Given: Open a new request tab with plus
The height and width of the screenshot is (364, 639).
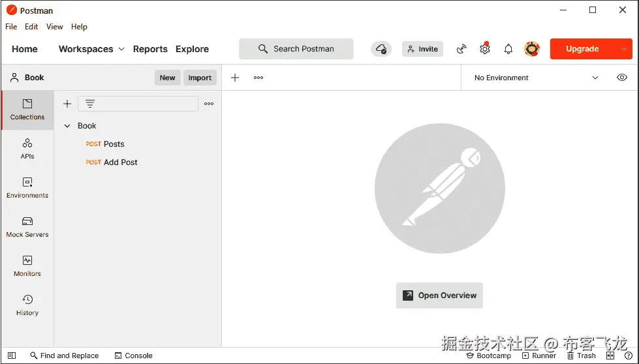Looking at the screenshot, I should point(235,78).
